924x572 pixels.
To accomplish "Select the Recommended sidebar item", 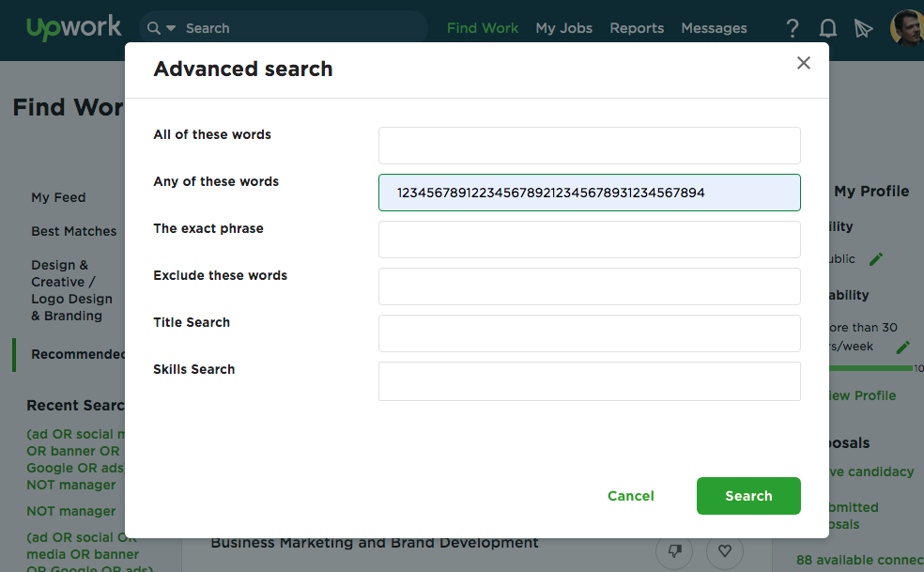I will coord(78,354).
